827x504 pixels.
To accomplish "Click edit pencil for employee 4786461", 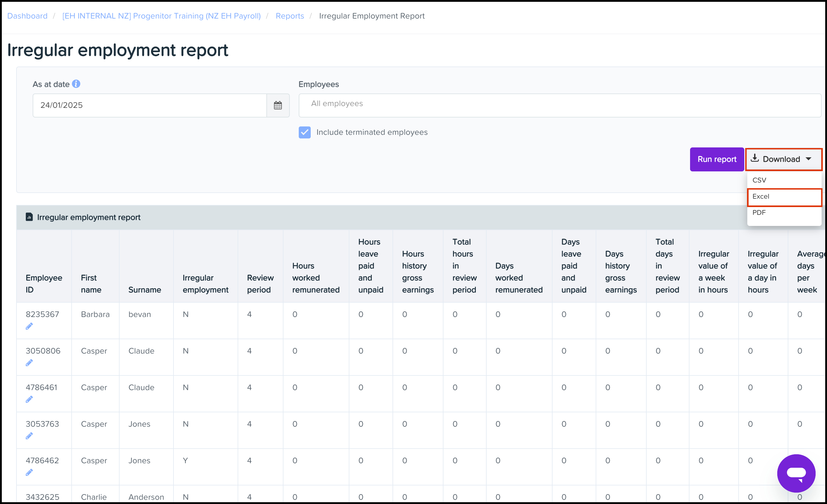I will pos(29,399).
